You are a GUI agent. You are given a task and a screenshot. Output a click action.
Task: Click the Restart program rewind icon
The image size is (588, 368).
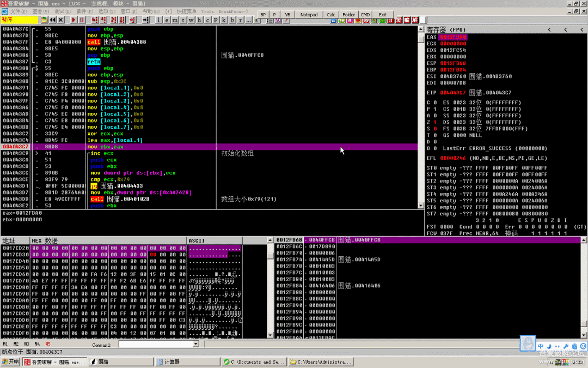(x=53, y=20)
